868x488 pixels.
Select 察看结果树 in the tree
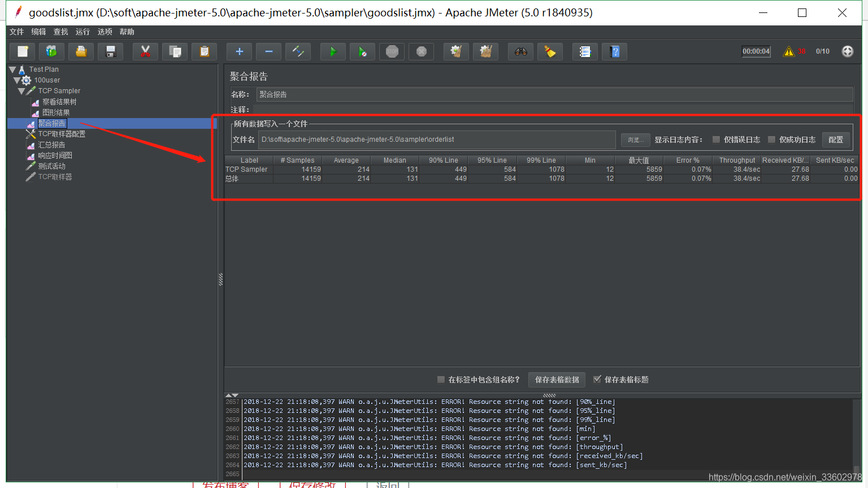click(x=59, y=102)
